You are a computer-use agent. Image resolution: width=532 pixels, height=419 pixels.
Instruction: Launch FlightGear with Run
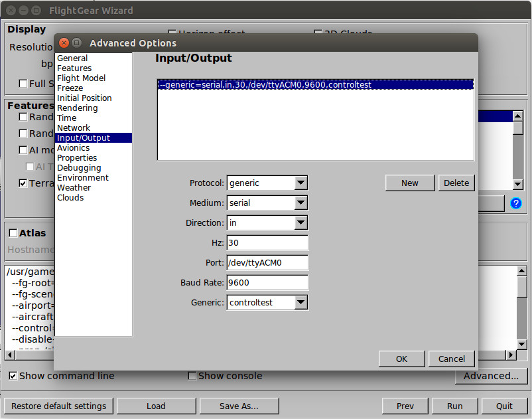tap(454, 406)
